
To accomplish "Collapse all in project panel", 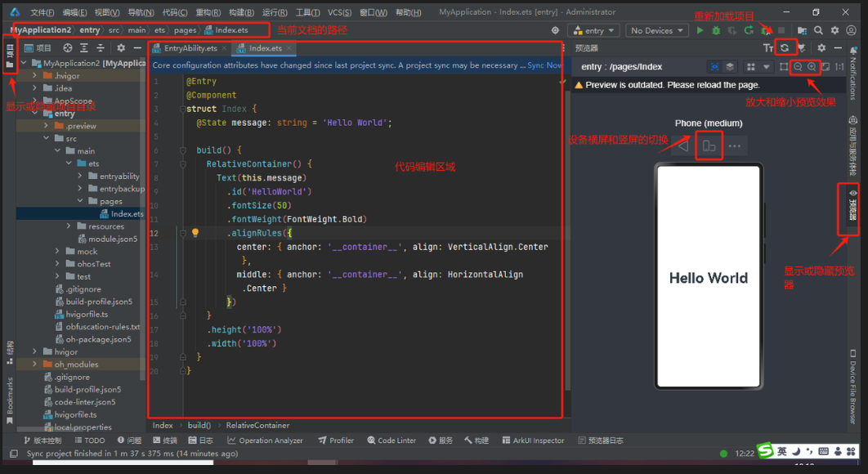I will point(101,48).
